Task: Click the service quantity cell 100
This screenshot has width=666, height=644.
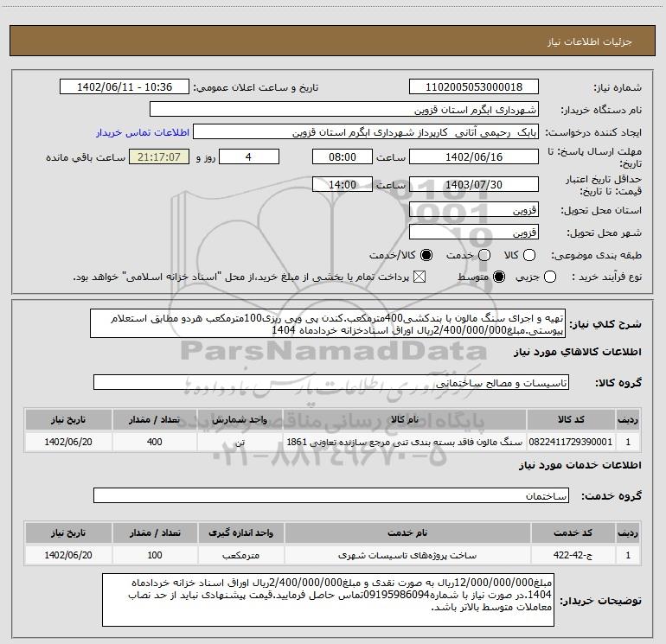Action: pyautogui.click(x=155, y=555)
